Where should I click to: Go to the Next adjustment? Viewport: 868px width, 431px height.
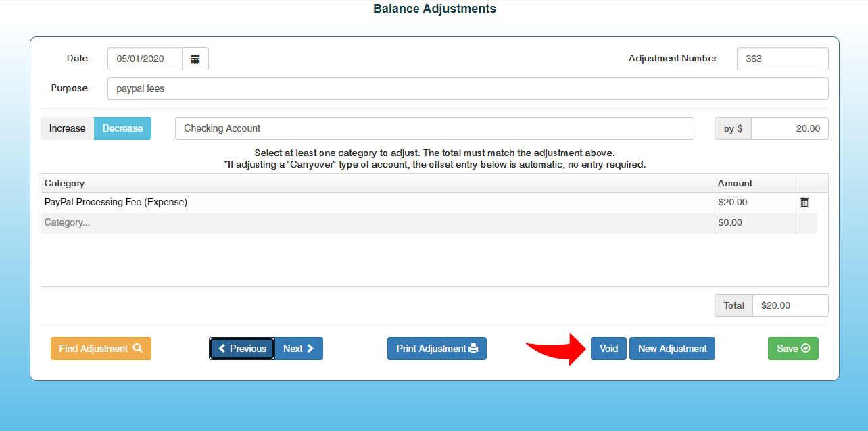coord(299,349)
